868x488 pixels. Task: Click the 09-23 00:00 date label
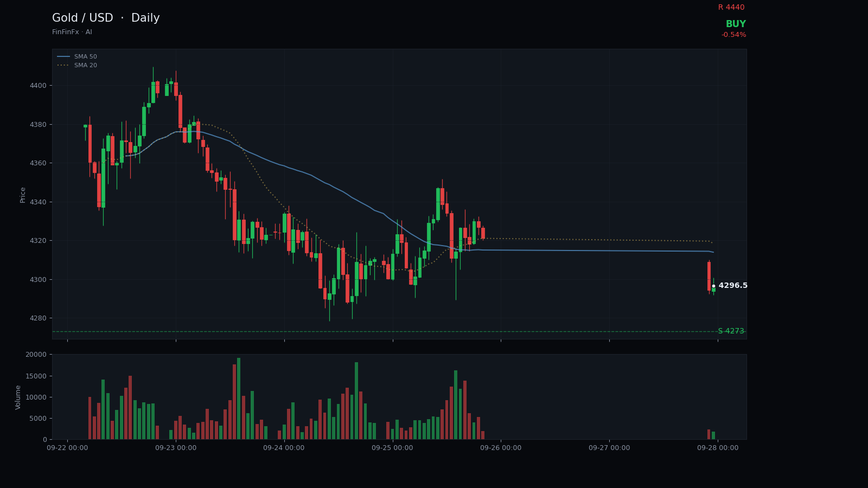[x=176, y=448]
